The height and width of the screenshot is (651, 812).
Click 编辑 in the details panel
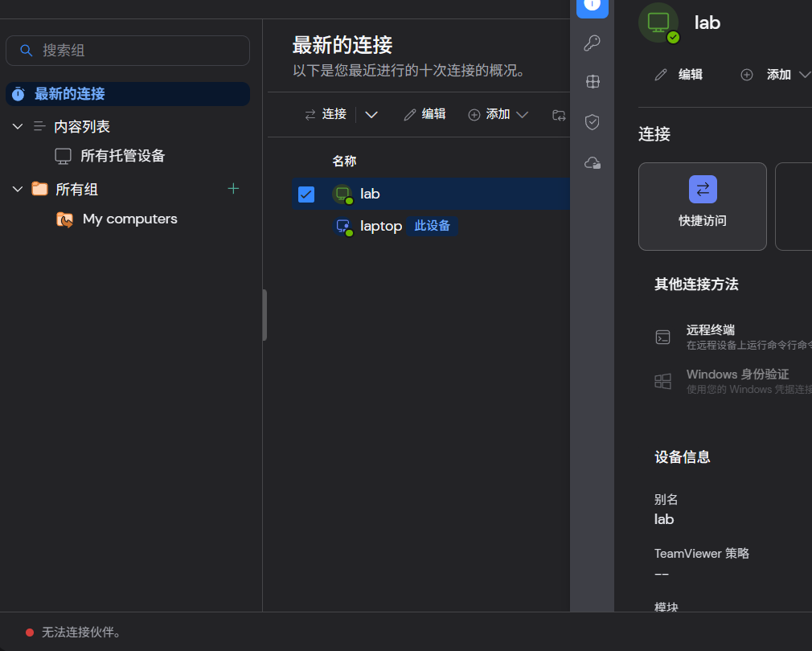click(679, 75)
